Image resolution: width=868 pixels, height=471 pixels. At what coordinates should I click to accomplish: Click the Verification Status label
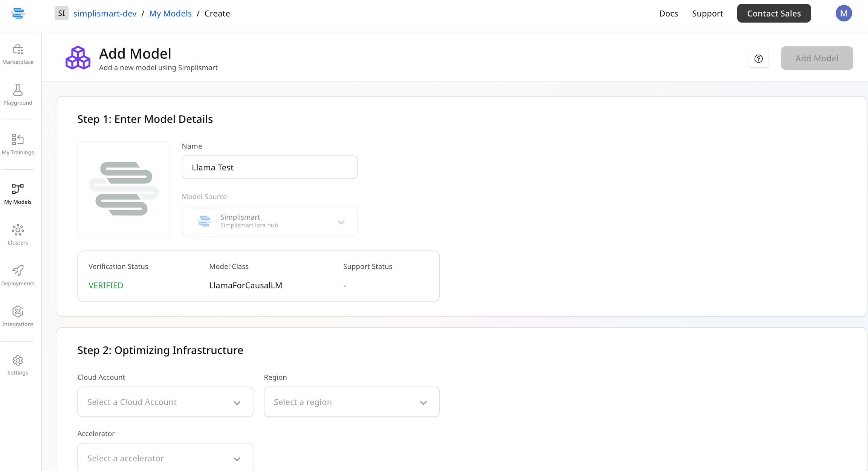118,266
